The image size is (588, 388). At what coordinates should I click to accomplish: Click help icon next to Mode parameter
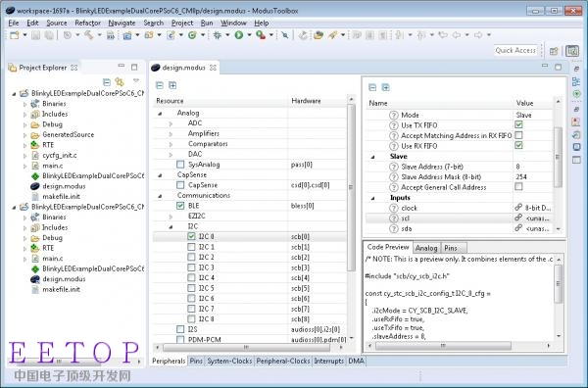[393, 115]
